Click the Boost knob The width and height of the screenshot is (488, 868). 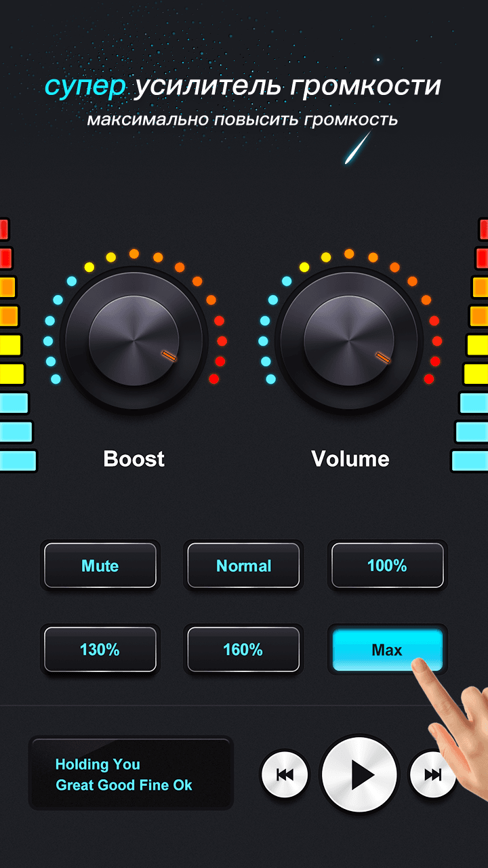[134, 340]
